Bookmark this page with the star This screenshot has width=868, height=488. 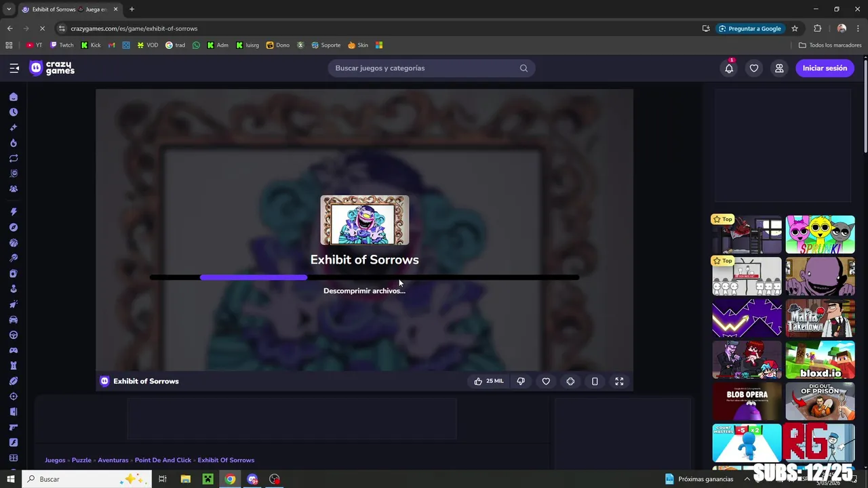(x=795, y=28)
